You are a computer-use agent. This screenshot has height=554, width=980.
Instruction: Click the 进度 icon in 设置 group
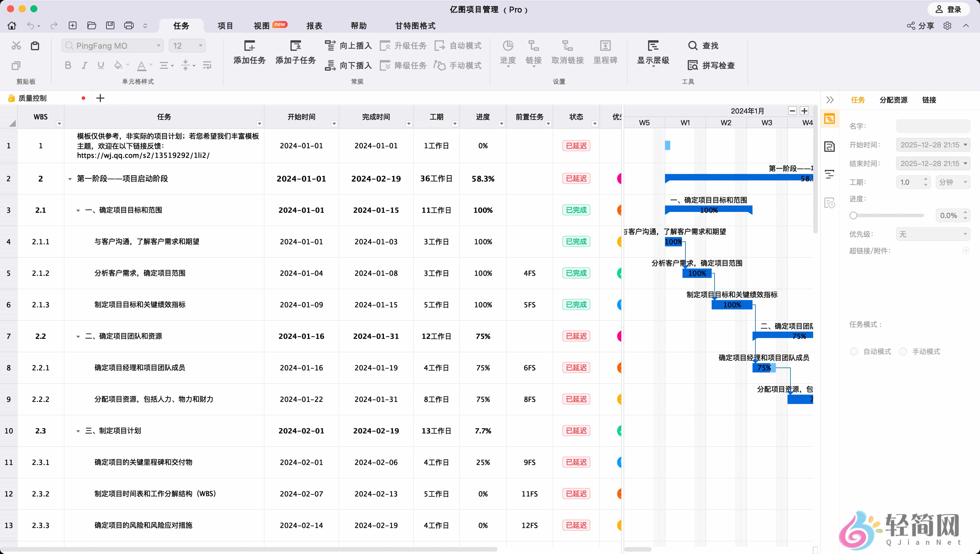pos(508,46)
